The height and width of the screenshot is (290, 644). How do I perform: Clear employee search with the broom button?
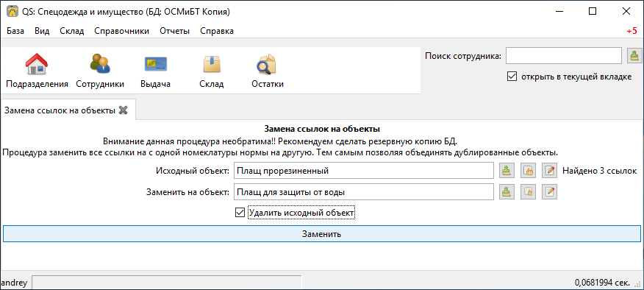click(634, 56)
